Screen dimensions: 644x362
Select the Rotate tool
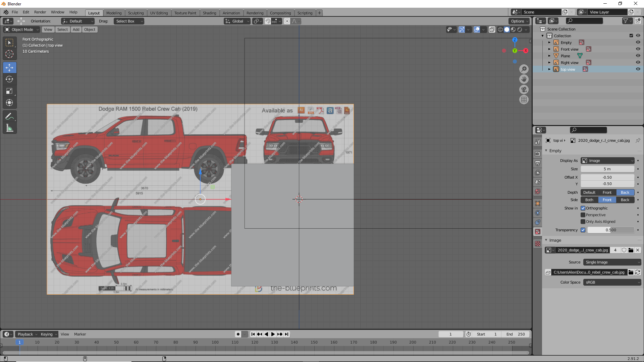click(9, 79)
